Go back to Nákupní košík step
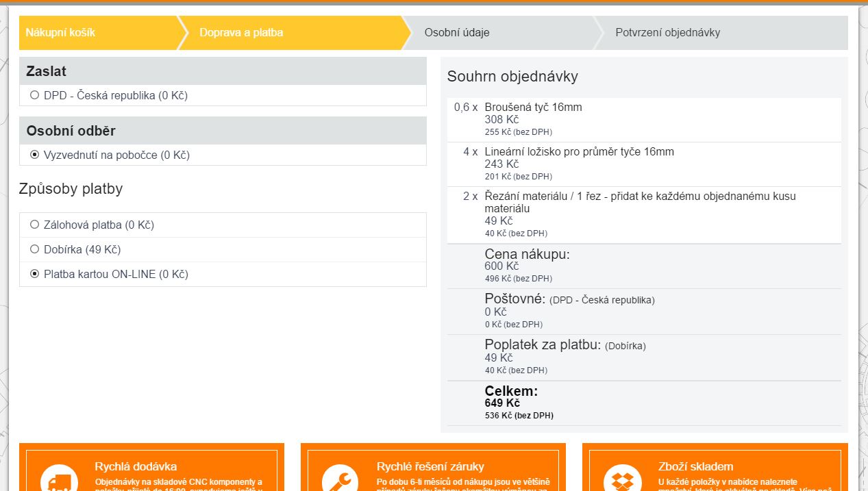 [x=60, y=33]
